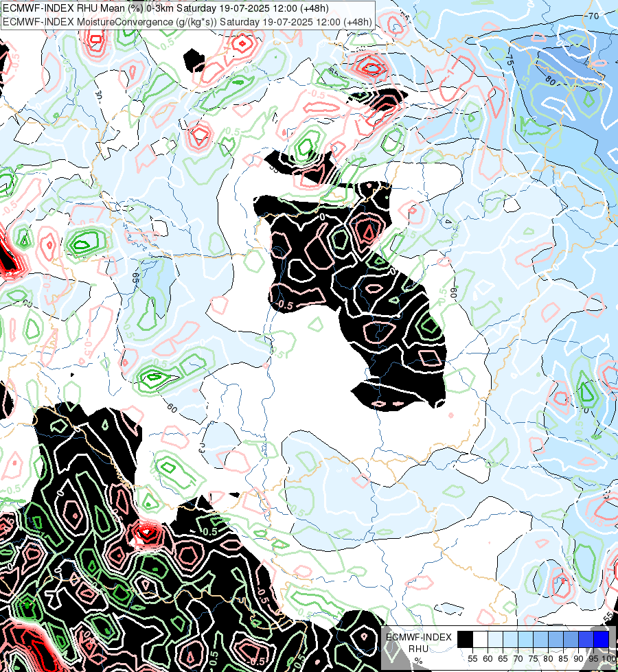Screen dimensions: 618x672
Task: Click the RHU Mean 0-3km title line
Action: (165, 8)
